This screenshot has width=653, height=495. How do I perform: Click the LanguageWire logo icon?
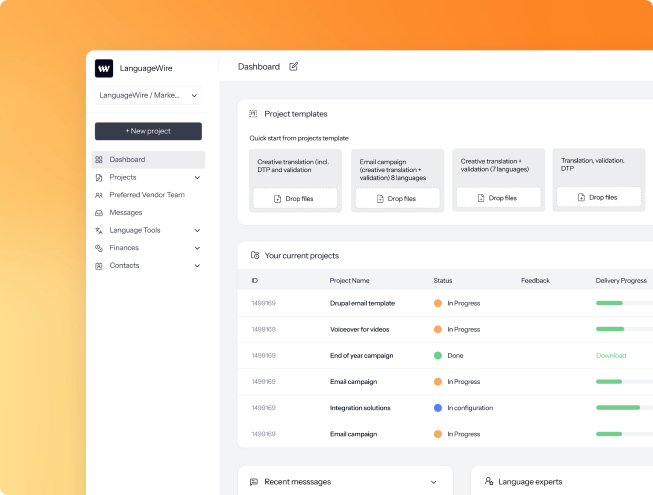104,68
